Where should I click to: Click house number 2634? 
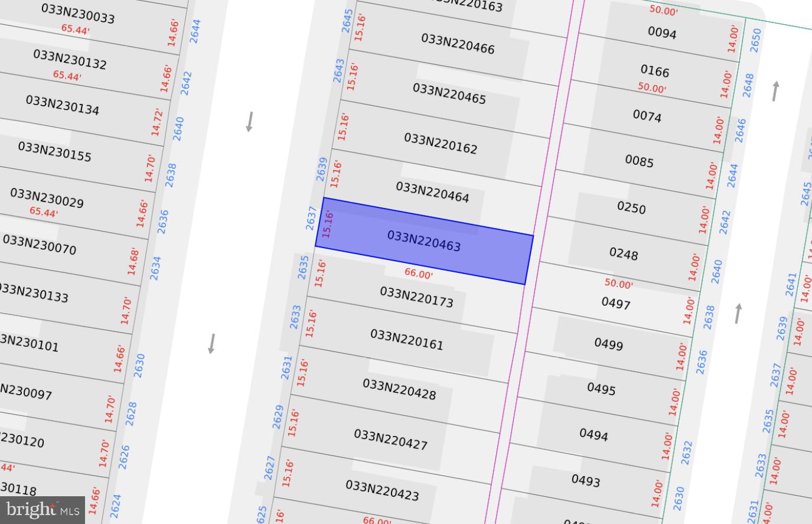point(155,268)
